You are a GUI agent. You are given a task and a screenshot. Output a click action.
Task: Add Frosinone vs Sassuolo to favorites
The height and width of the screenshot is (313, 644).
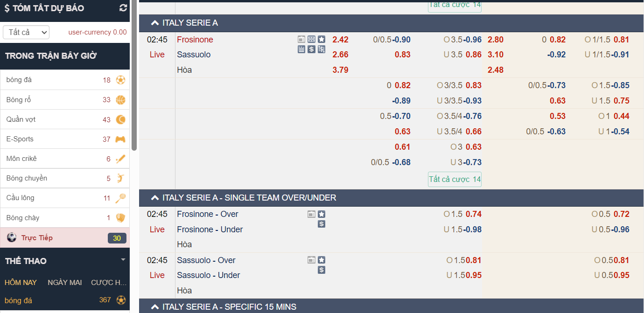tap(322, 39)
